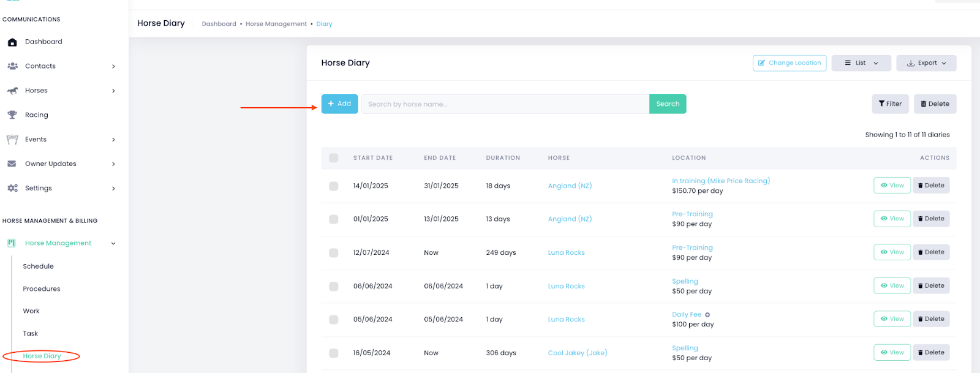The height and width of the screenshot is (373, 980).
Task: Click the Horses icon in sidebar
Action: pos(12,91)
